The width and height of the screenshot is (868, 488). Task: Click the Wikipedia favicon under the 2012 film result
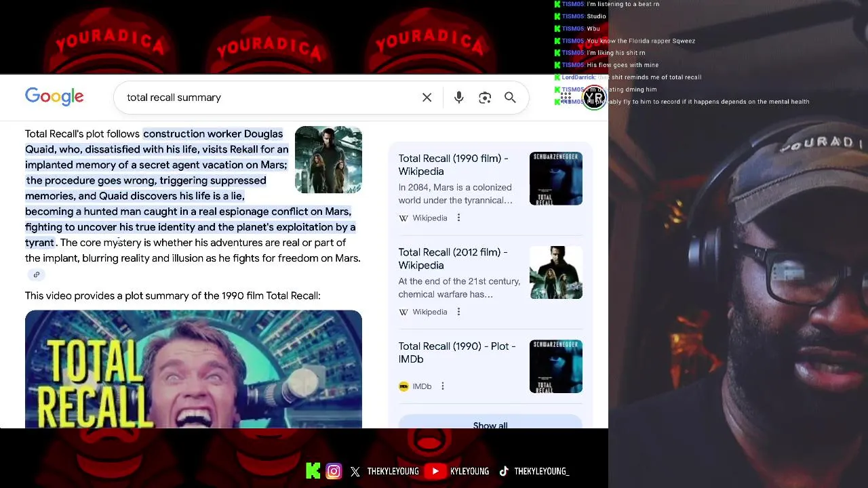[403, 312]
